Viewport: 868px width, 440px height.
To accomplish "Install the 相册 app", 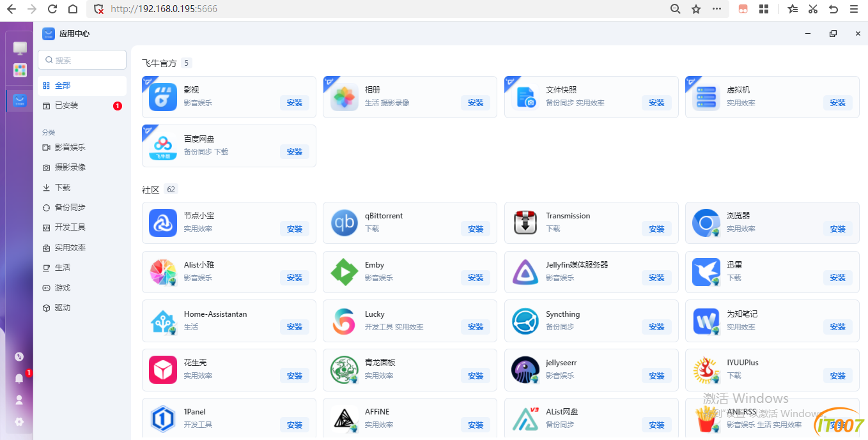I will click(476, 103).
